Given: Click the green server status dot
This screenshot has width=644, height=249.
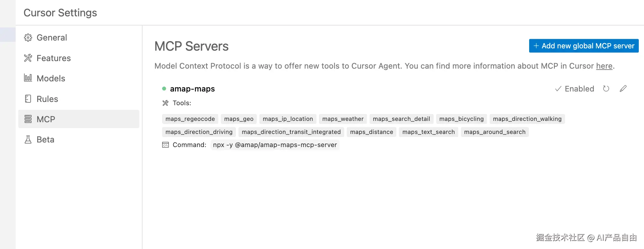Looking at the screenshot, I should click(x=164, y=89).
